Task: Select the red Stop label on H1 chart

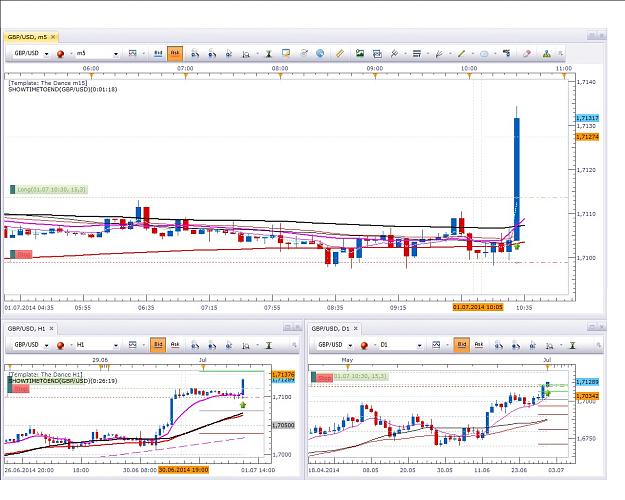Action: click(x=19, y=388)
